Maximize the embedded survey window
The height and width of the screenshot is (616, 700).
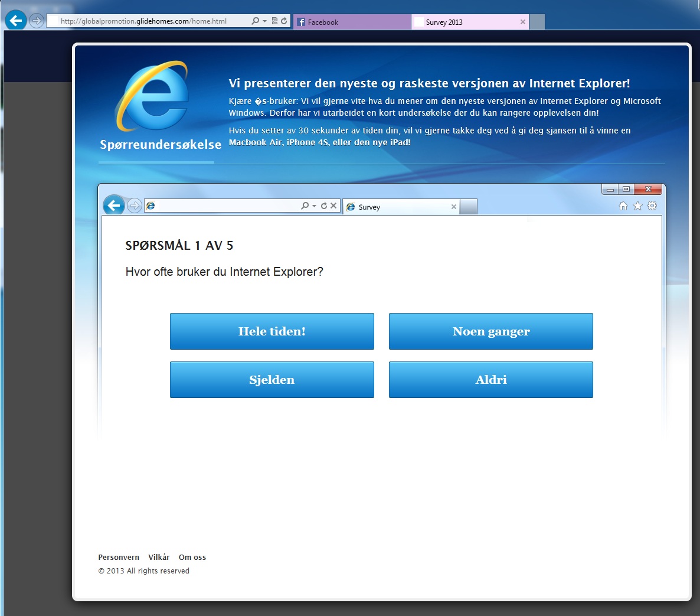626,190
